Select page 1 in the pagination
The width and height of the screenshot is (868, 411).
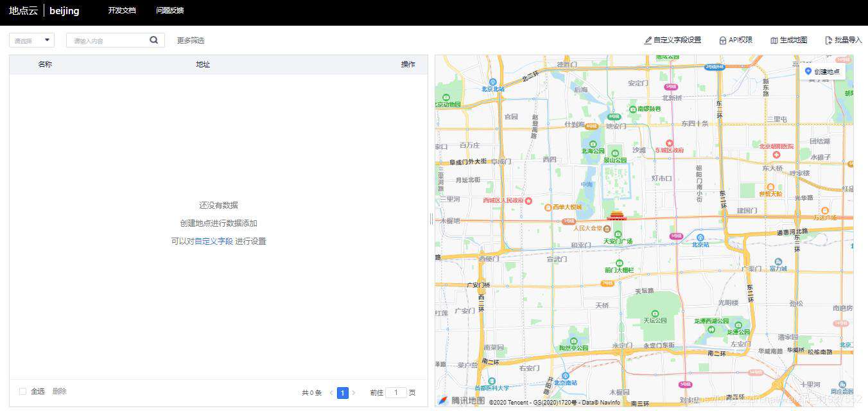coord(343,392)
